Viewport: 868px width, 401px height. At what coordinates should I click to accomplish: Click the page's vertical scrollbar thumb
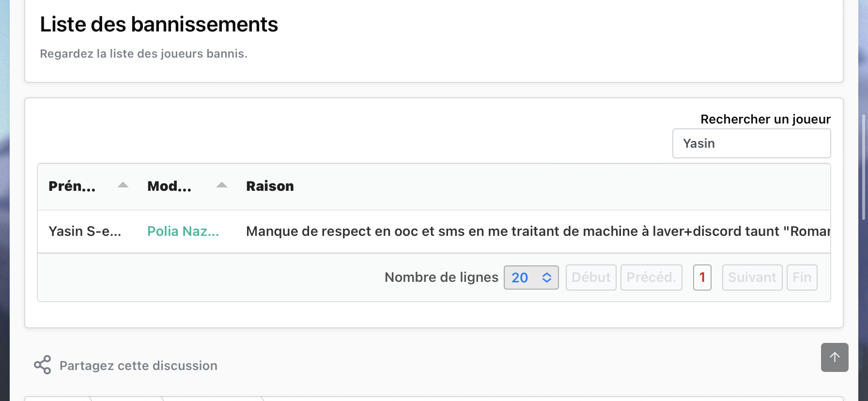[863, 167]
